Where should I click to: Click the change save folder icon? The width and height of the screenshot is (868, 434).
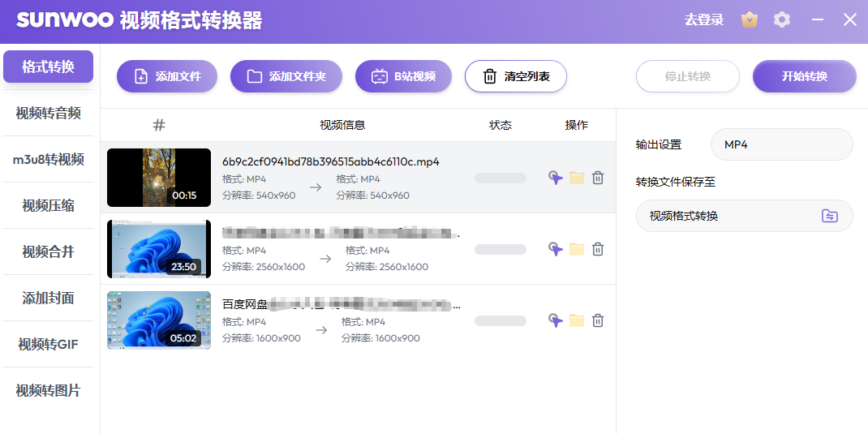point(829,216)
